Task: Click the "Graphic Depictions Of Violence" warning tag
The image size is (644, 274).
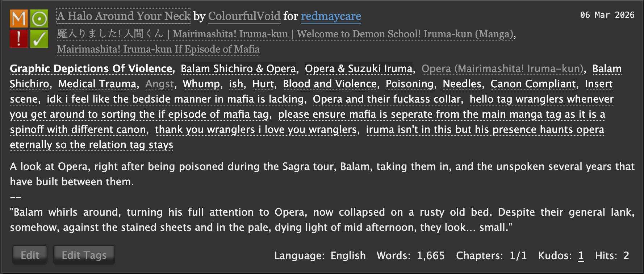Action: [x=91, y=68]
